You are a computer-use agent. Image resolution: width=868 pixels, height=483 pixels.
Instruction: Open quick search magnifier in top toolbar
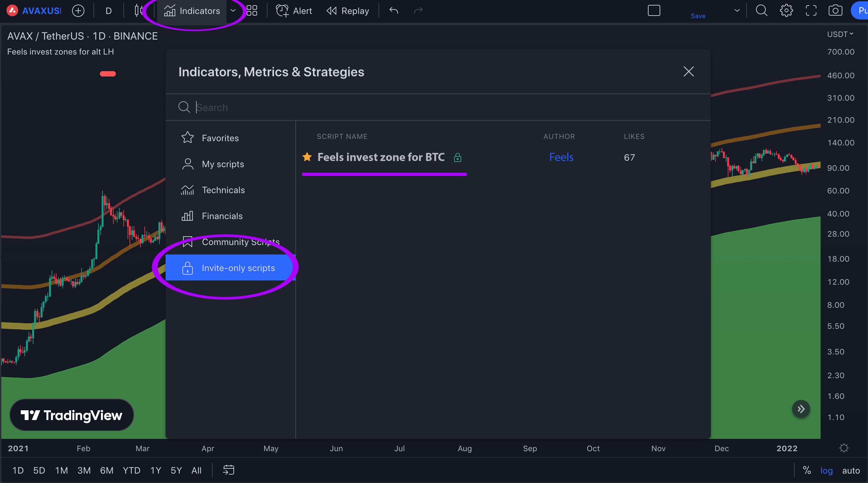pos(762,11)
